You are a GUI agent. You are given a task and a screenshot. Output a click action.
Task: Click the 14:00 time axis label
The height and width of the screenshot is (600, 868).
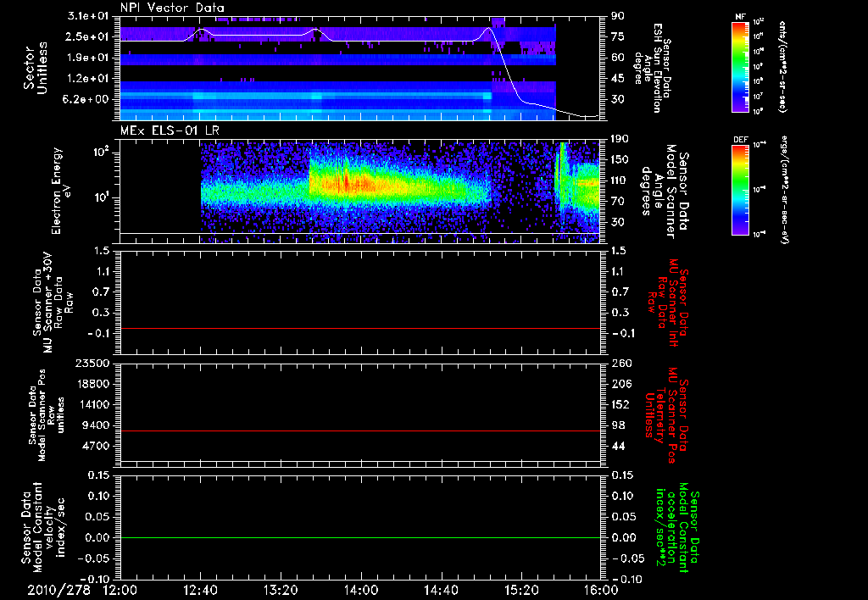click(361, 590)
